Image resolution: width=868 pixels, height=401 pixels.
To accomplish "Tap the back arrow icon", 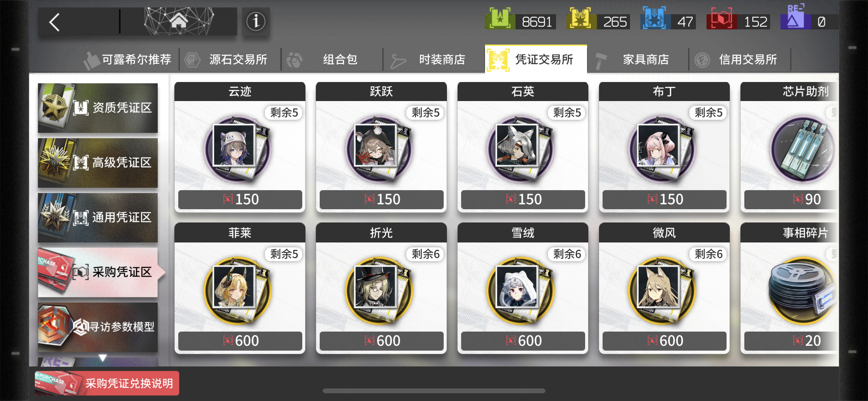I will pos(55,22).
